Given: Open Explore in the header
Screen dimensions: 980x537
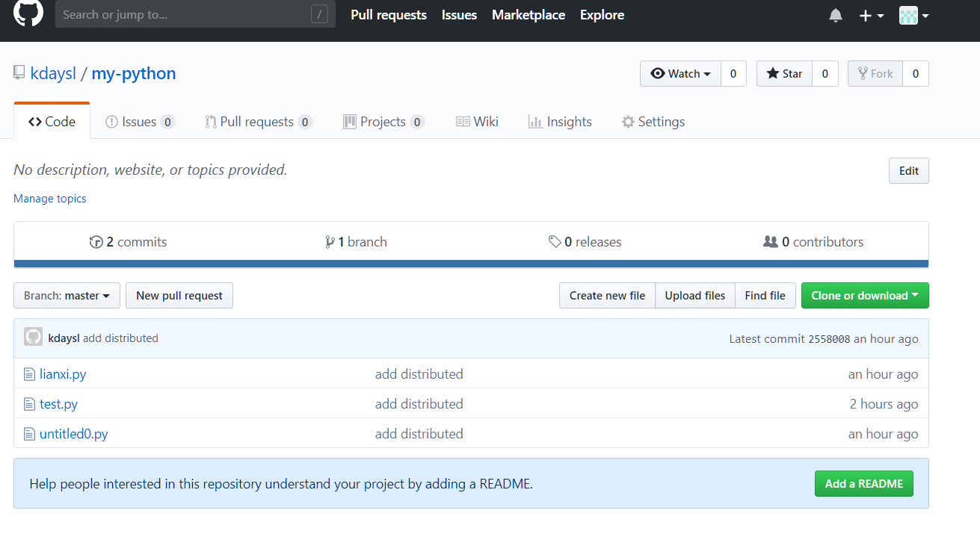Looking at the screenshot, I should (x=602, y=15).
